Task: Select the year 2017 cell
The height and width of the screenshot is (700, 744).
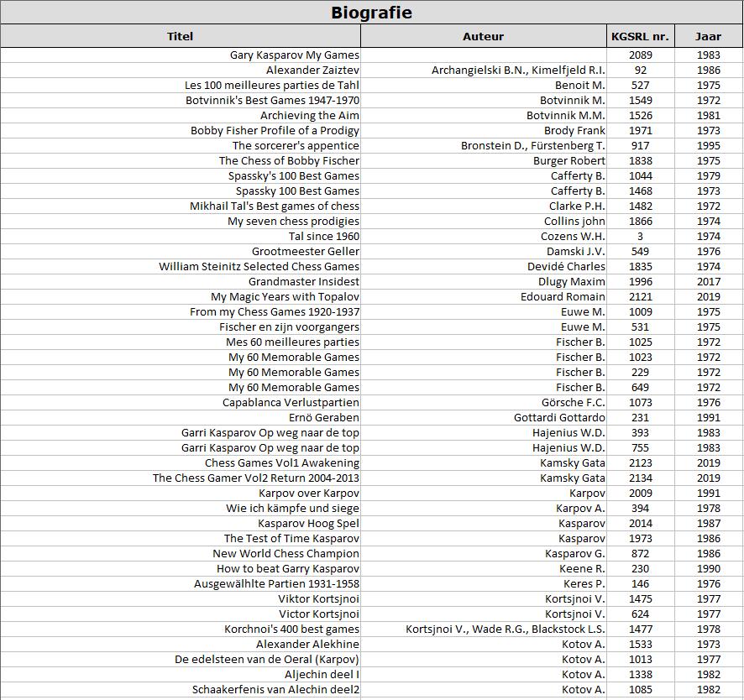Action: [x=709, y=282]
